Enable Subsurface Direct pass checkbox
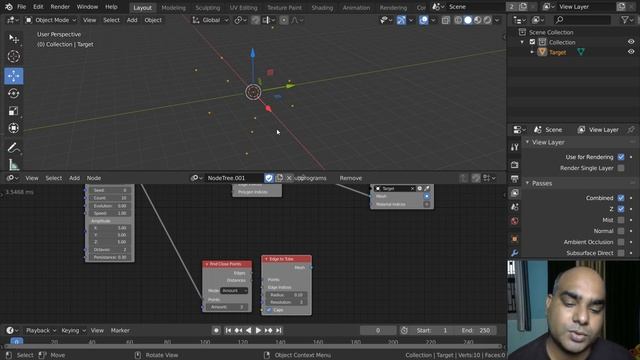The height and width of the screenshot is (360, 640). coord(621,253)
